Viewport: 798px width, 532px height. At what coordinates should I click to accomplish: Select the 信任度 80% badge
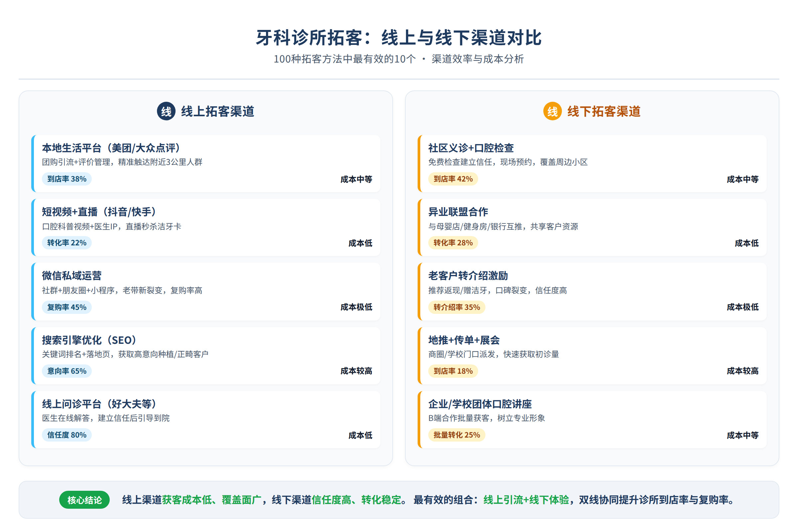click(x=67, y=435)
